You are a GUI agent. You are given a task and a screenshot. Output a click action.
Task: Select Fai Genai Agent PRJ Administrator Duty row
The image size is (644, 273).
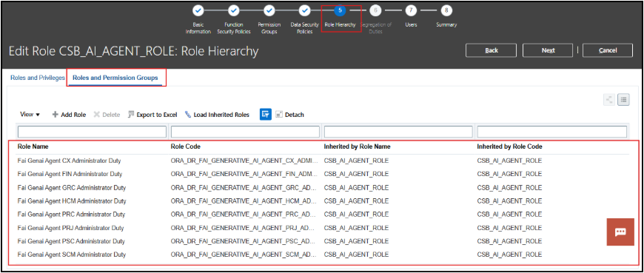(323, 228)
